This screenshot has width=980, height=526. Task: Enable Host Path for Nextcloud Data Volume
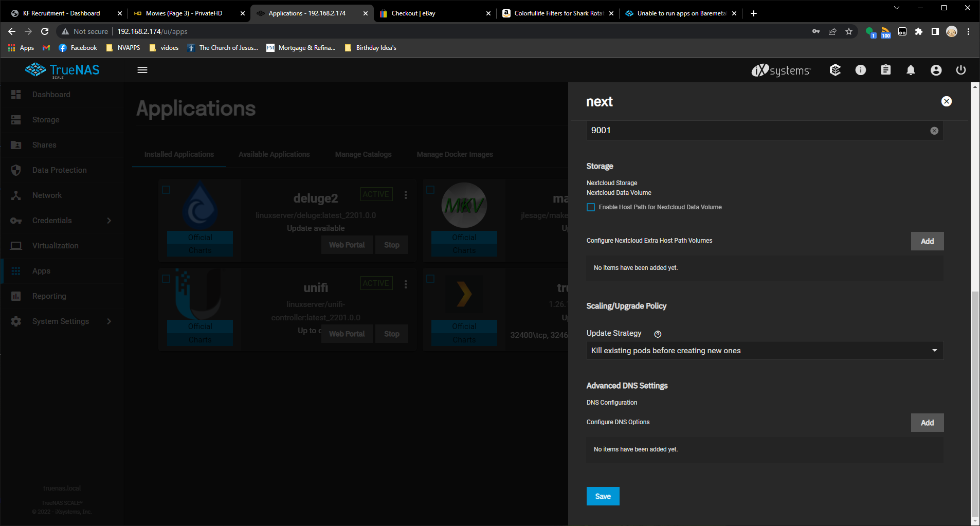coord(591,207)
